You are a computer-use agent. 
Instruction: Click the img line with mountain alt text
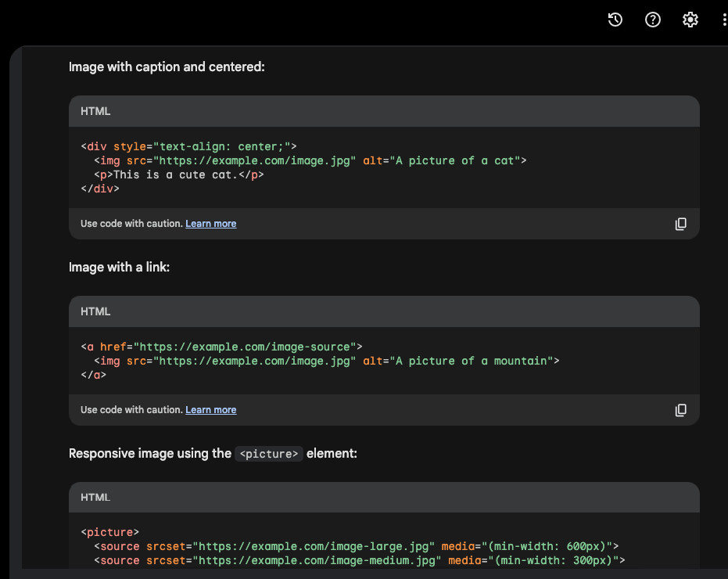[x=326, y=361]
